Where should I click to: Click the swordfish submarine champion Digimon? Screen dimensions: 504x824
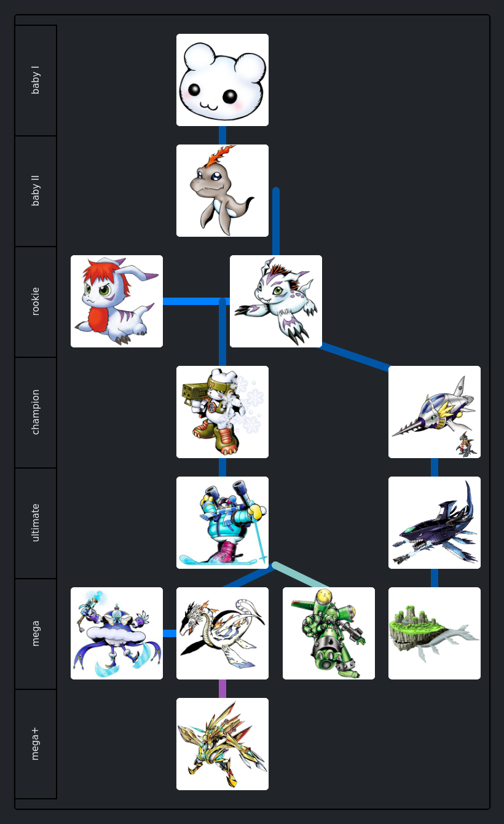[x=435, y=412]
